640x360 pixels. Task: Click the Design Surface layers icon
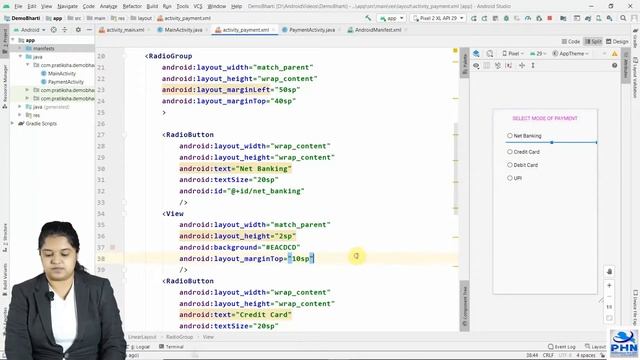[476, 53]
